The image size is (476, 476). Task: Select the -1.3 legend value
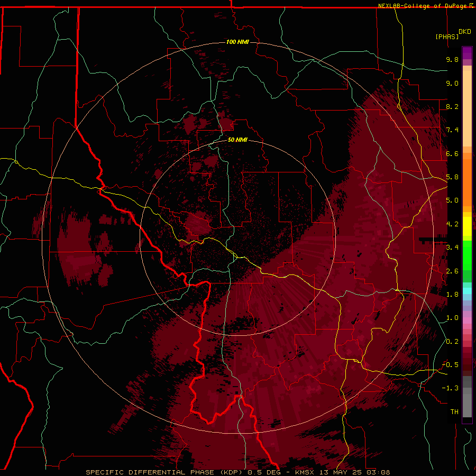tap(450, 388)
